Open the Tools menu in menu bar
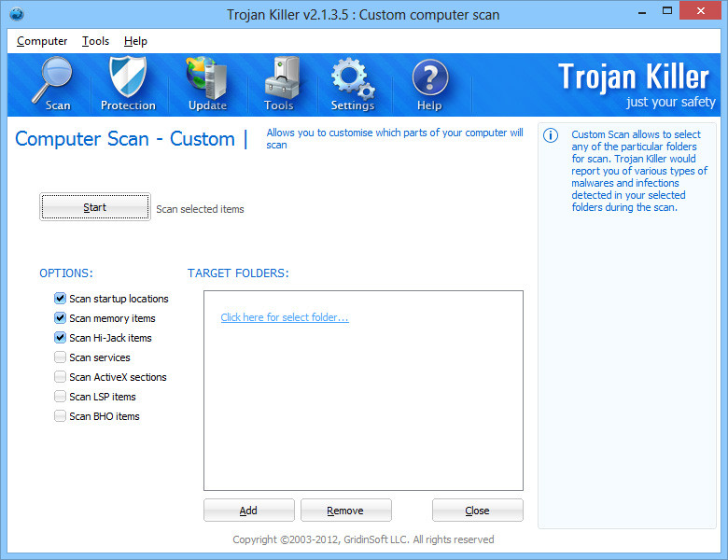Image resolution: width=728 pixels, height=560 pixels. tap(95, 41)
